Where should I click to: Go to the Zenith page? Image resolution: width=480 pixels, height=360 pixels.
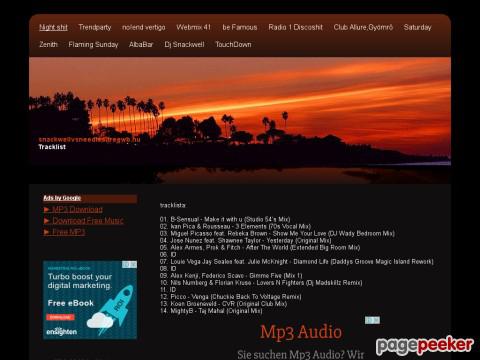pos(48,44)
